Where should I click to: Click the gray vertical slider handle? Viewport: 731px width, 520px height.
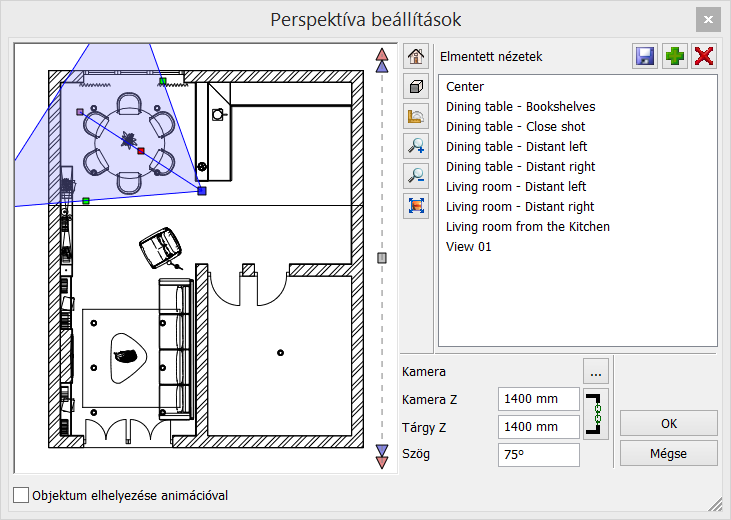pyautogui.click(x=381, y=258)
